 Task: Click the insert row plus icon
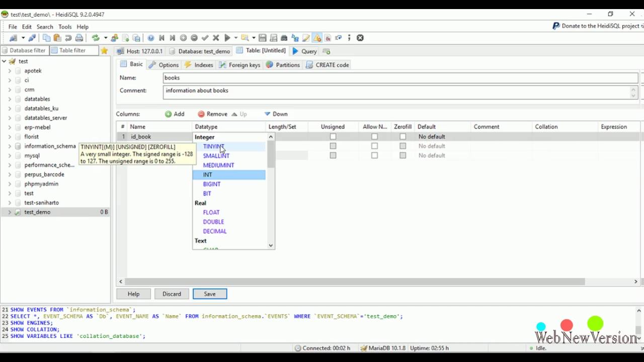[x=183, y=38]
